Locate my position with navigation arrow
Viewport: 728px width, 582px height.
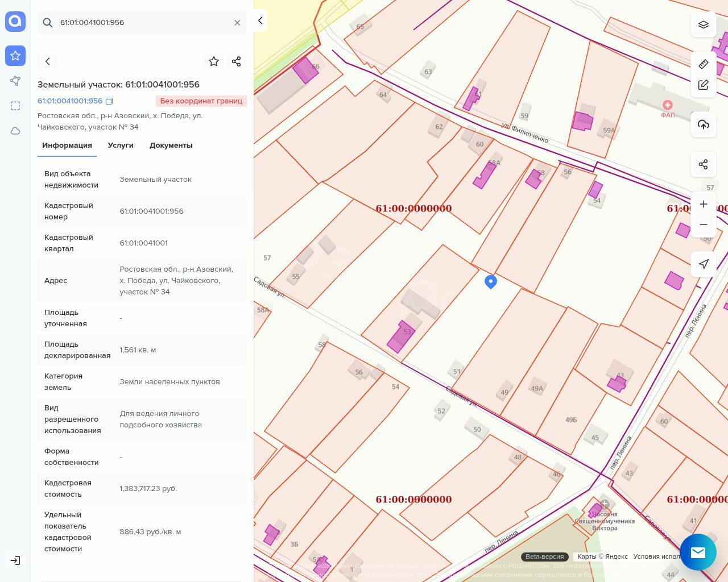tap(703, 264)
